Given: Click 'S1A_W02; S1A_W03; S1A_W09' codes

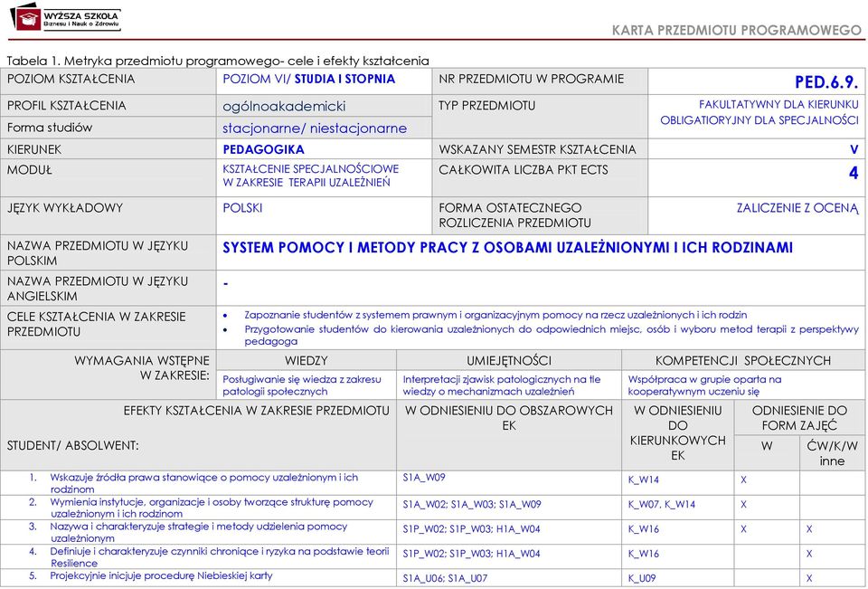Looking at the screenshot, I should point(472,504).
